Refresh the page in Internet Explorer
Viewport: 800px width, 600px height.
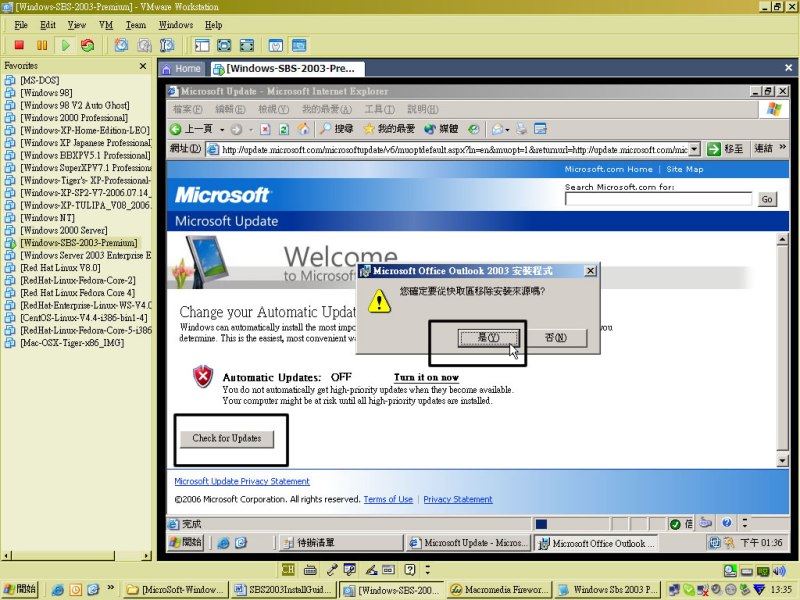tap(284, 130)
